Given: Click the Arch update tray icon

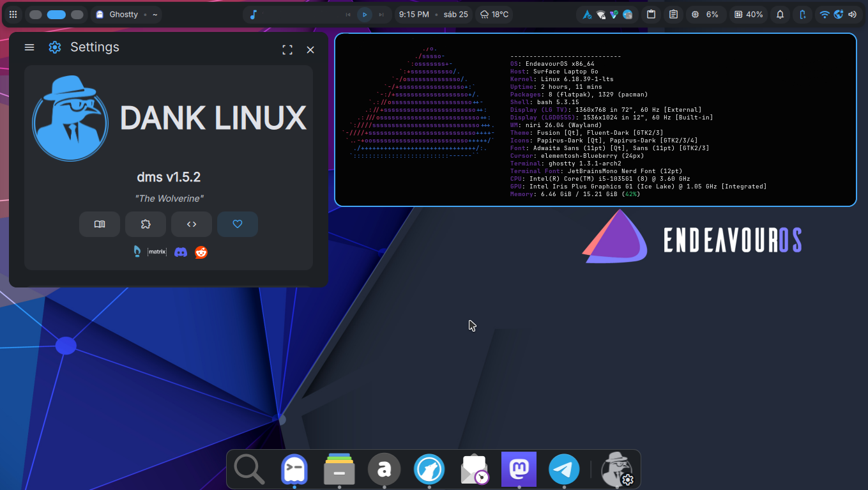Looking at the screenshot, I should (588, 14).
